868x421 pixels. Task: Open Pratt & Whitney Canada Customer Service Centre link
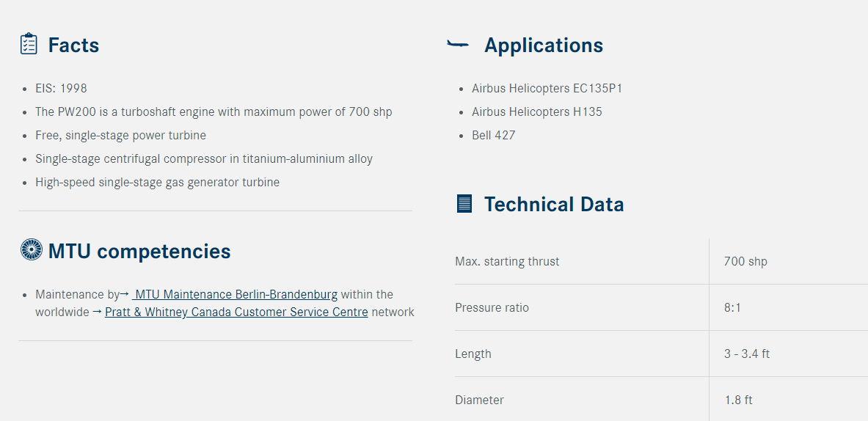[x=236, y=312]
